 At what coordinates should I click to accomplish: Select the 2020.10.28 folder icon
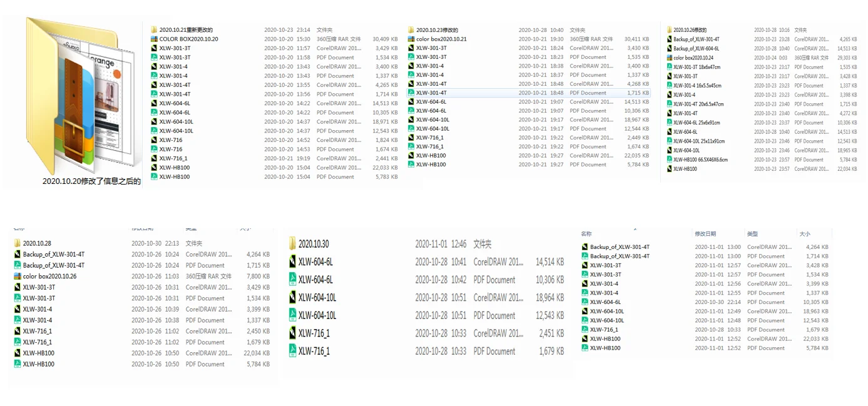[x=18, y=243]
